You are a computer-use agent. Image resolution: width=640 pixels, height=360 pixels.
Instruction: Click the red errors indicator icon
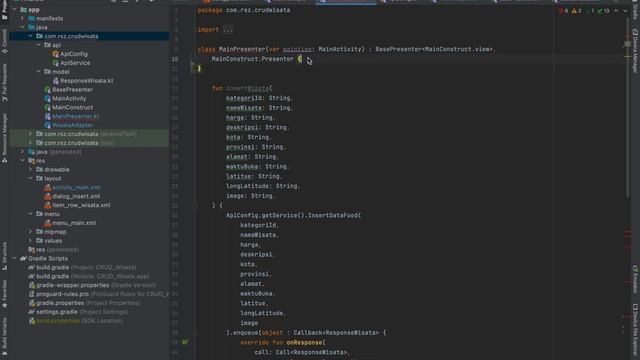[x=561, y=11]
